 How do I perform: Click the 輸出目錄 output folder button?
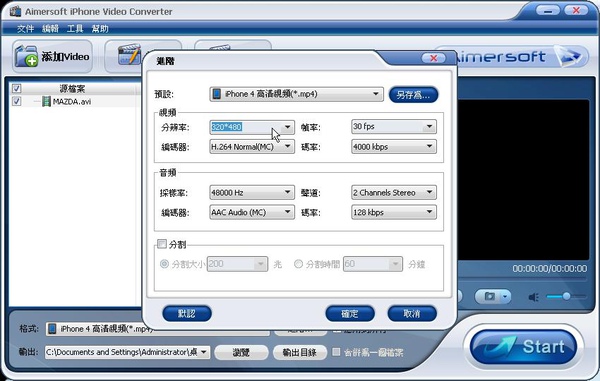click(299, 352)
